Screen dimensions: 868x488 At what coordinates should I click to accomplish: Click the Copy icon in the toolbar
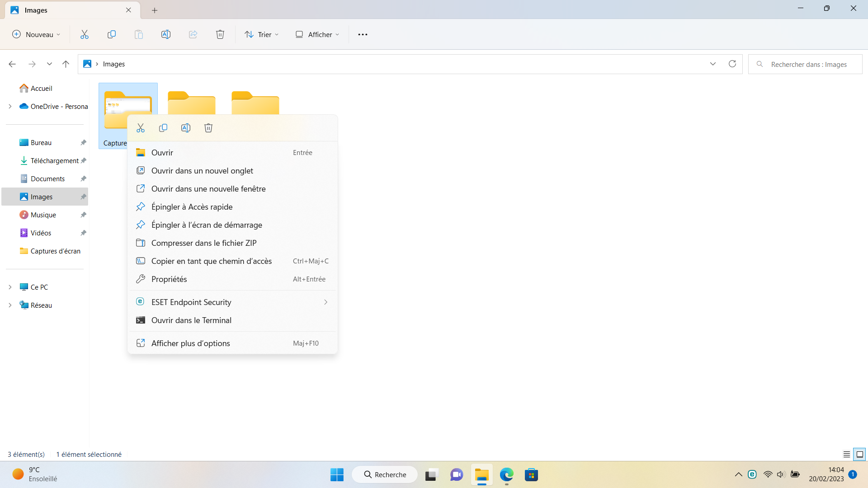(x=112, y=34)
